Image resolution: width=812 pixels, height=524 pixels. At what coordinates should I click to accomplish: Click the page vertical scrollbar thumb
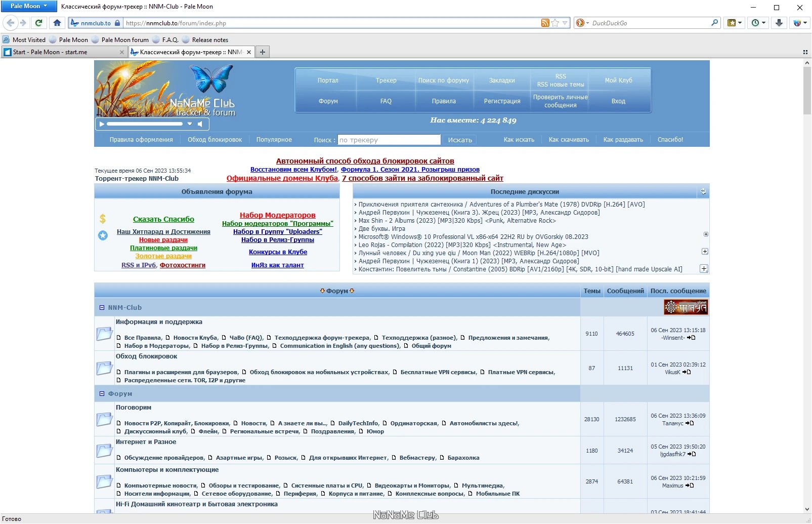(x=807, y=91)
